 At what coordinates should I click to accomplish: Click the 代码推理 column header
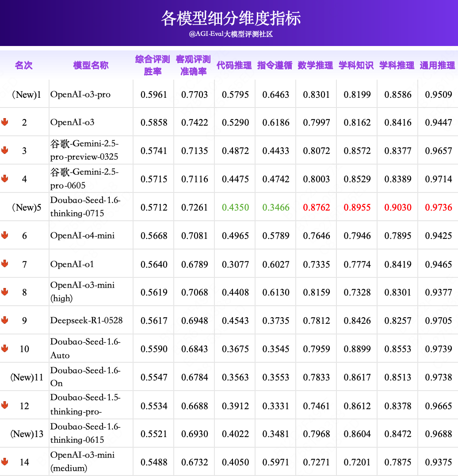[x=234, y=65]
